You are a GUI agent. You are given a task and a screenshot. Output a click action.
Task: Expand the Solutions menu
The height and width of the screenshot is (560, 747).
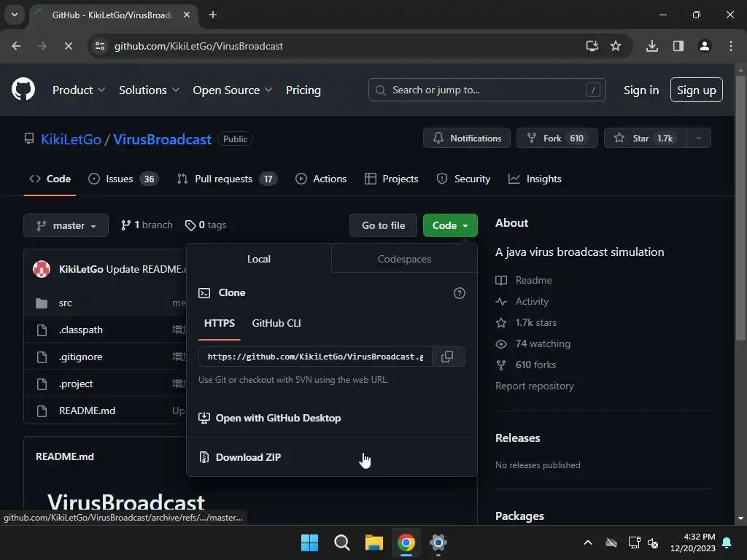tap(149, 90)
